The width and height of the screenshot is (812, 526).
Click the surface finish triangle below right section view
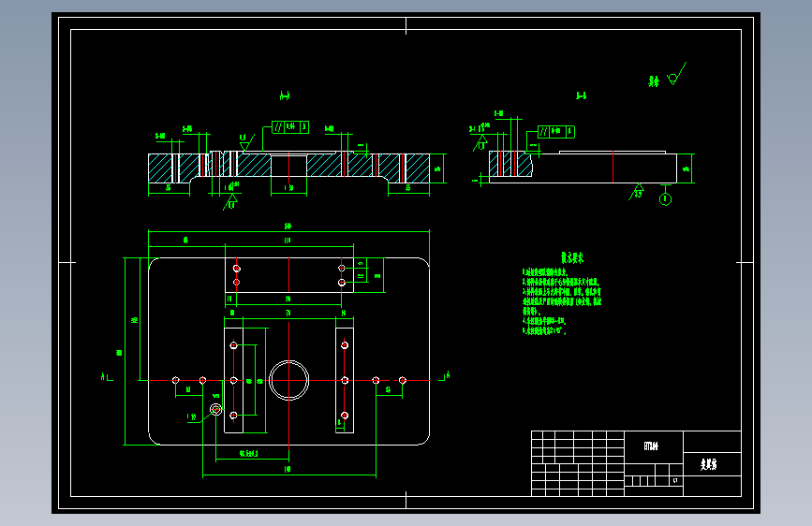pyautogui.click(x=637, y=192)
